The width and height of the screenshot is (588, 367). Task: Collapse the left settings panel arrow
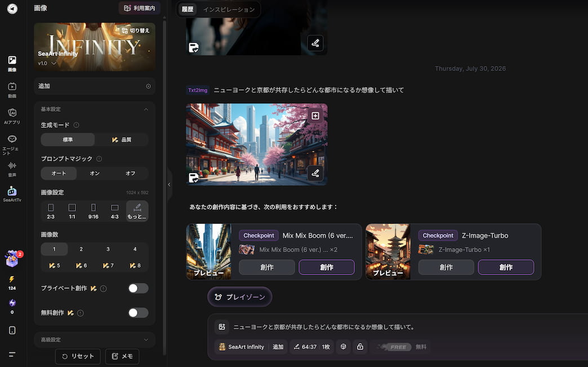169,184
